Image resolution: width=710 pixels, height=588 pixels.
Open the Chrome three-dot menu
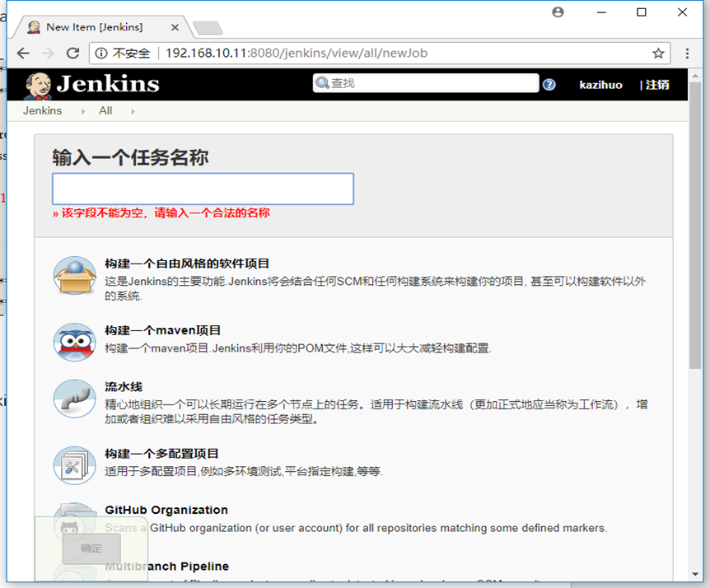click(x=688, y=54)
